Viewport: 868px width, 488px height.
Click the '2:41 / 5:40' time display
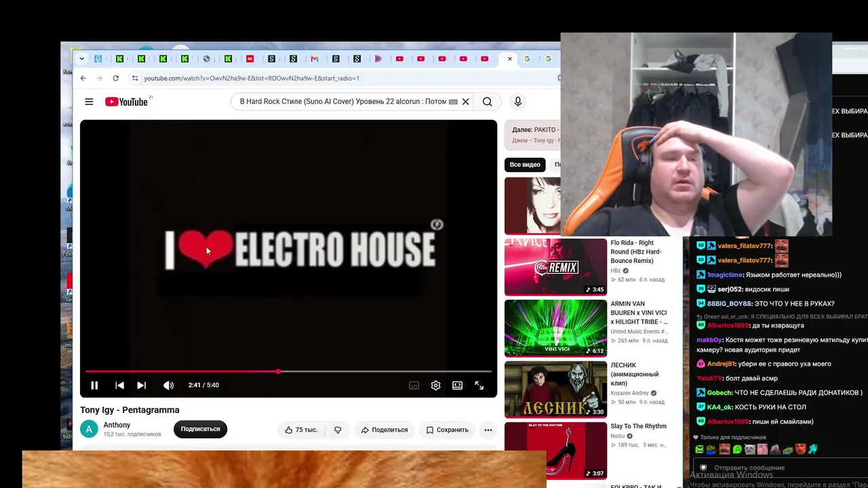coord(203,385)
